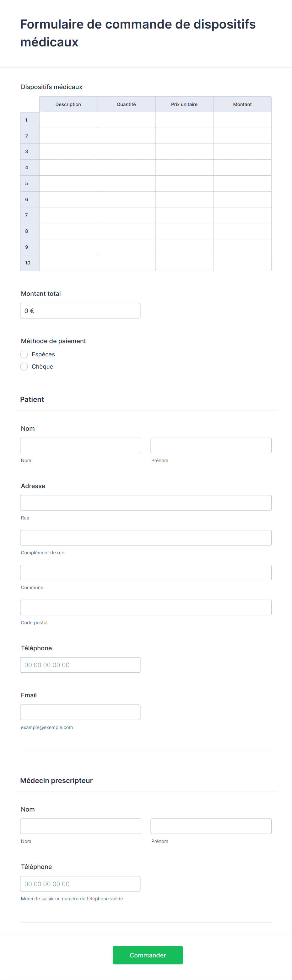Image resolution: width=292 pixels, height=980 pixels.
Task: Click the Montant total field
Action: 80,311
